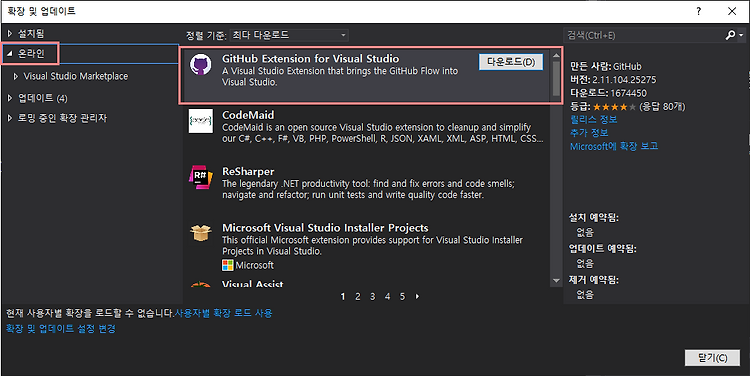Expand the 업데이트 (4) node
Viewport: 750px width, 376px height.
[10, 98]
